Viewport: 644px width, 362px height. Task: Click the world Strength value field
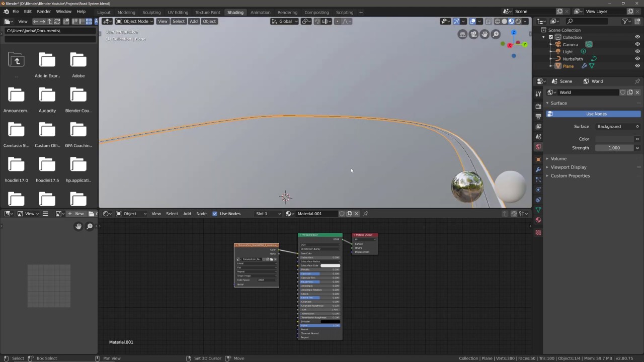pos(614,147)
